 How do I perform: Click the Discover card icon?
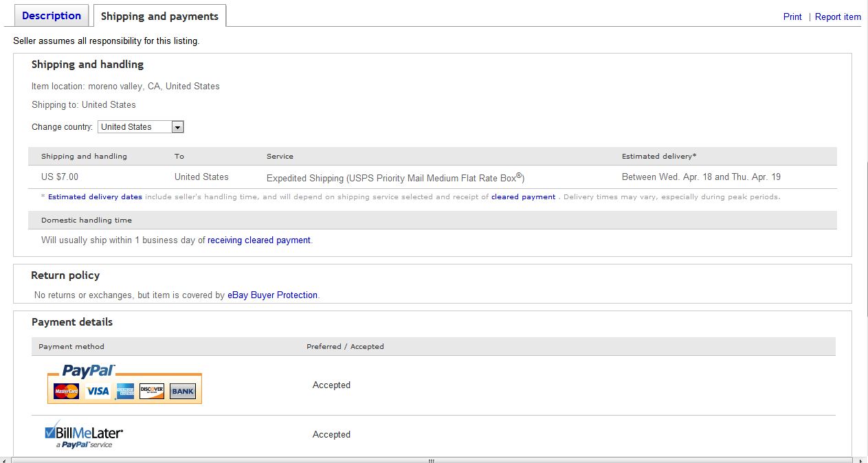pyautogui.click(x=152, y=391)
